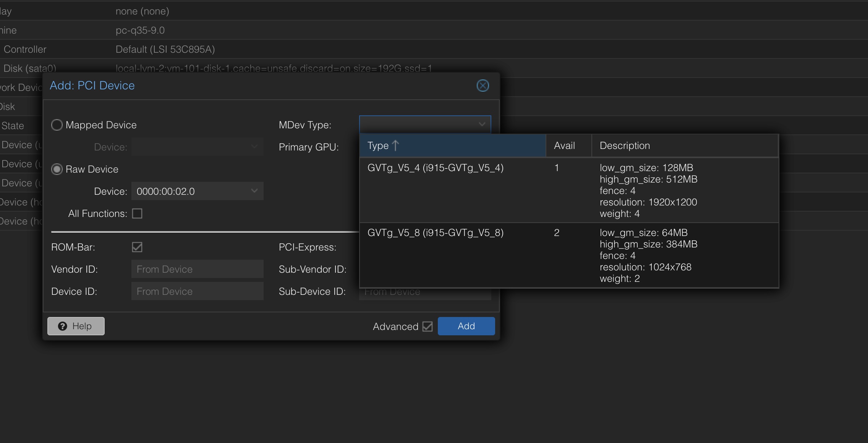Click the Help button

[x=76, y=326]
